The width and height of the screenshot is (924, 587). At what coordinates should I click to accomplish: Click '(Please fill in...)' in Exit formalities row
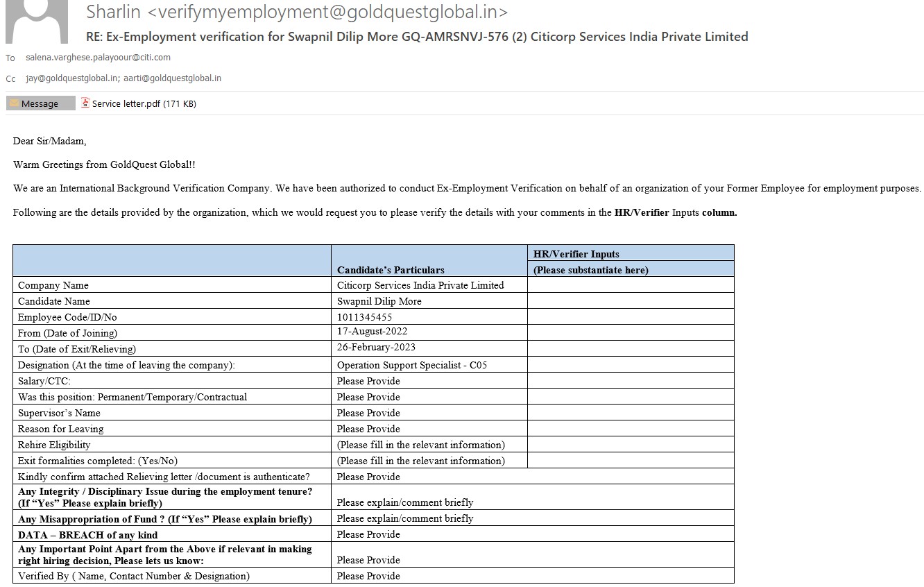pos(421,461)
